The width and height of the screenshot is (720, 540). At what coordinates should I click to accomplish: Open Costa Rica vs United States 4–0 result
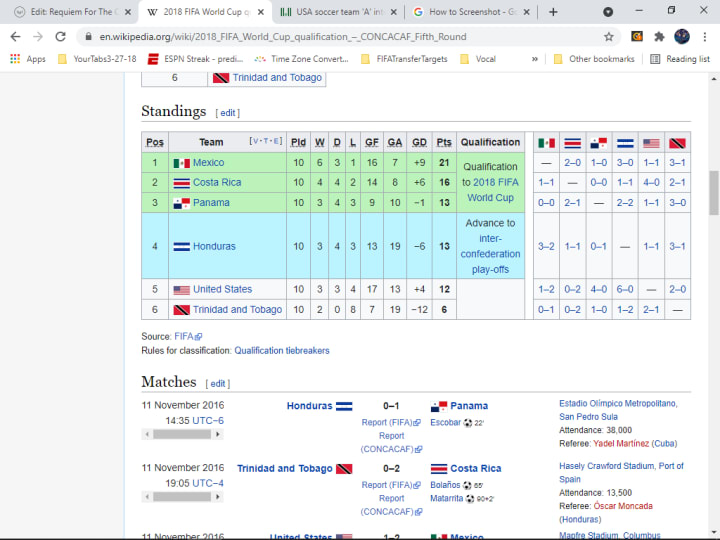coord(651,183)
